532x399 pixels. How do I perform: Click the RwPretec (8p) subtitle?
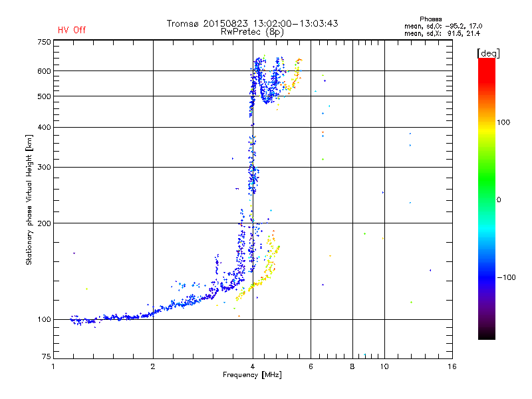pyautogui.click(x=252, y=32)
